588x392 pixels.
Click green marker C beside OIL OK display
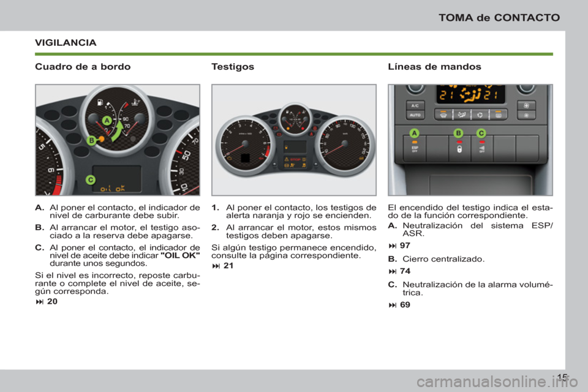[91, 179]
